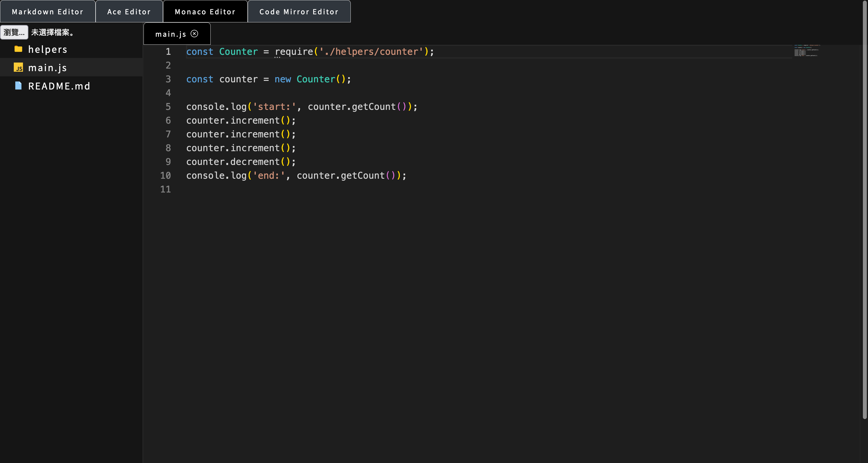Click the blue README.md file icon

18,86
